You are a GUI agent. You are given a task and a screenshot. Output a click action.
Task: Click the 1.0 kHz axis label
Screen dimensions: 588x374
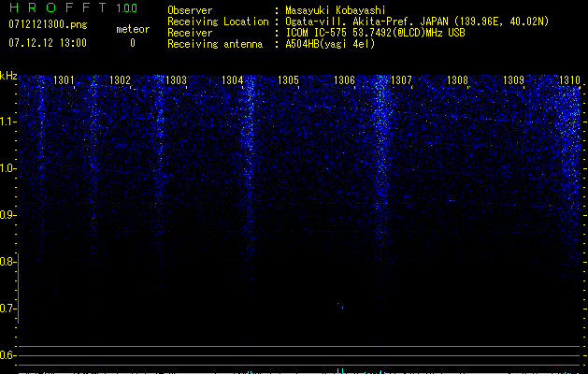[x=7, y=168]
